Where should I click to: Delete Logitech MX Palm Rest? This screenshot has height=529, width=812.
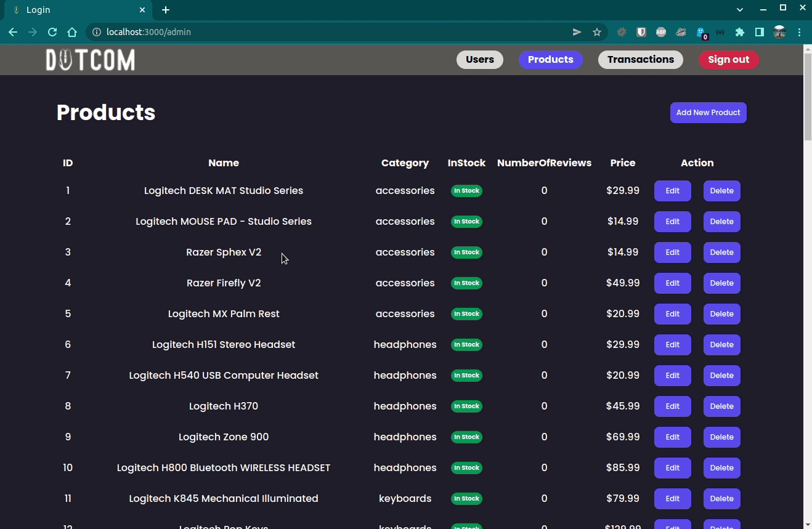pyautogui.click(x=722, y=314)
